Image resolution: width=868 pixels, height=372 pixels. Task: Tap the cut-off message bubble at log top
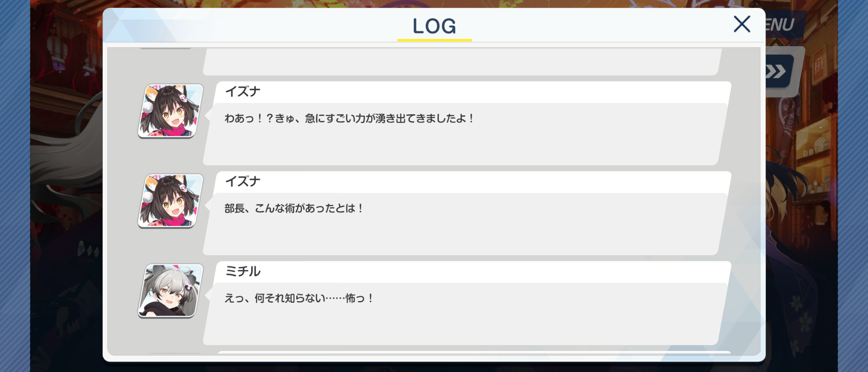click(x=463, y=61)
